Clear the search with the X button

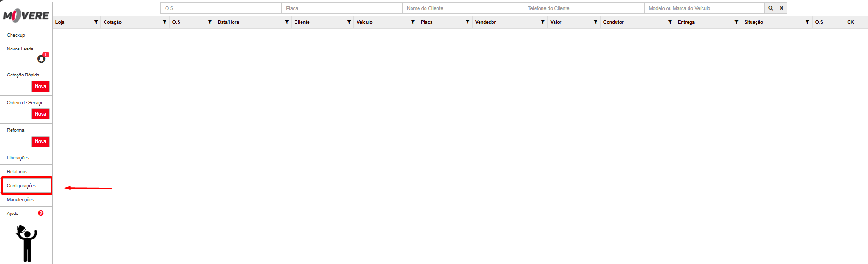(x=782, y=8)
